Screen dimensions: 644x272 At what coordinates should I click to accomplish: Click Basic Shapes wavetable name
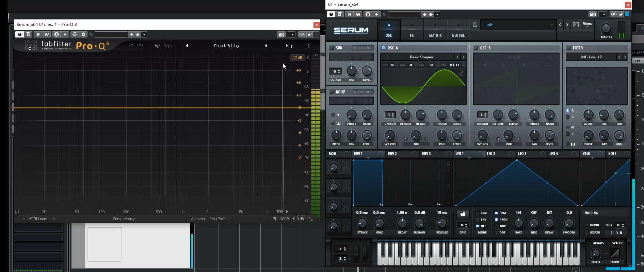(421, 57)
